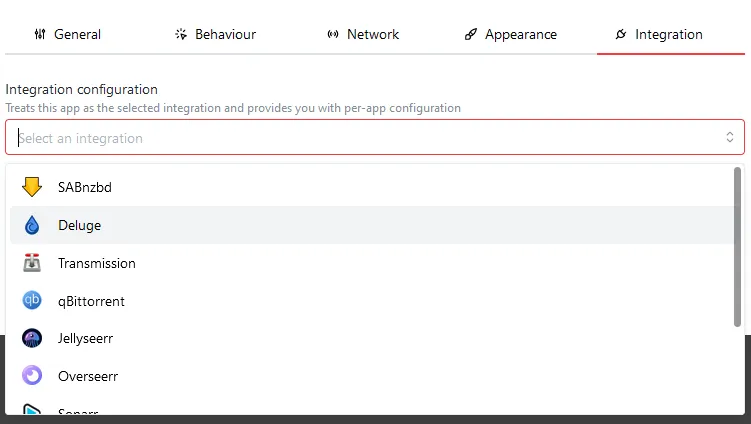Click the Deluge water drop icon
Image resolution: width=751 pixels, height=424 pixels.
[x=32, y=226]
